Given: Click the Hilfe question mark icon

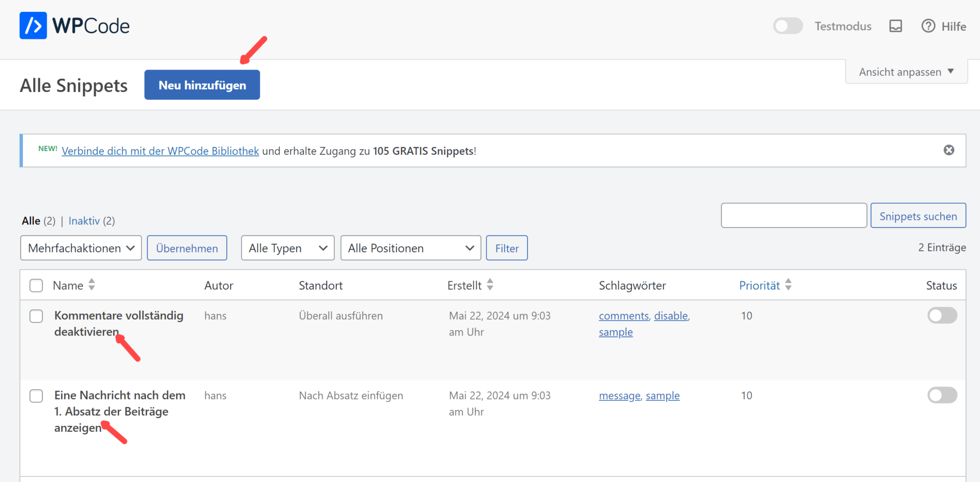Looking at the screenshot, I should [x=928, y=26].
